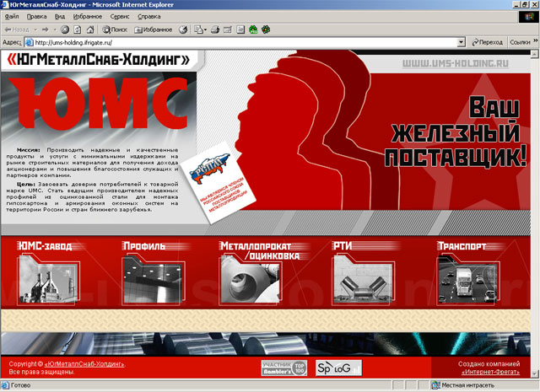The image size is (540, 392).
Task: Click the Mail toolbar icon
Action: click(199, 30)
